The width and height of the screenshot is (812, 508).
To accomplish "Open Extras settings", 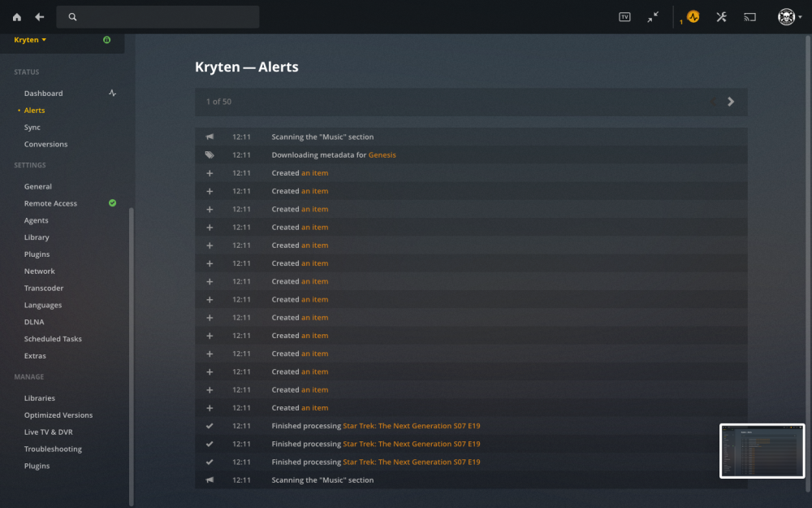I will [35, 356].
